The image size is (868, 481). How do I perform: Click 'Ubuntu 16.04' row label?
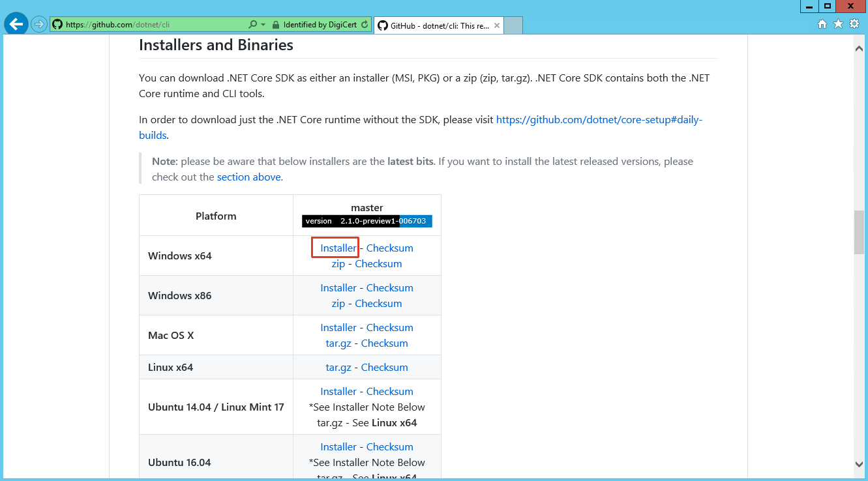tap(179, 462)
